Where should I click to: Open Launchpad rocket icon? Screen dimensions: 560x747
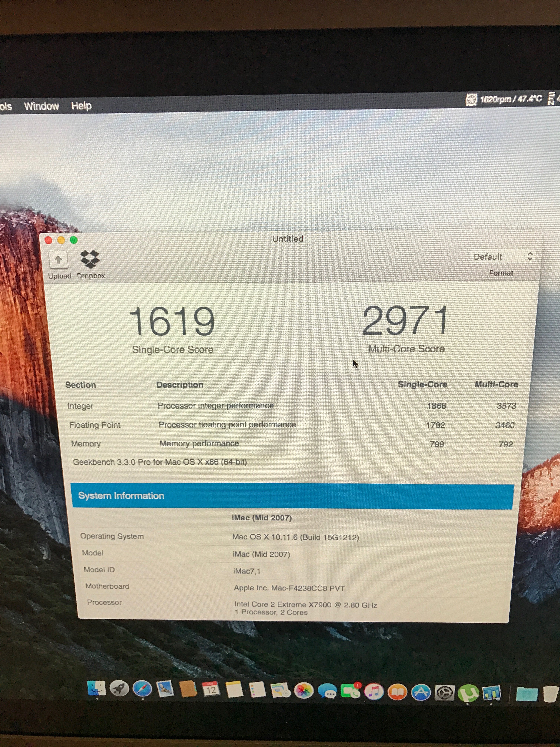pos(119,689)
